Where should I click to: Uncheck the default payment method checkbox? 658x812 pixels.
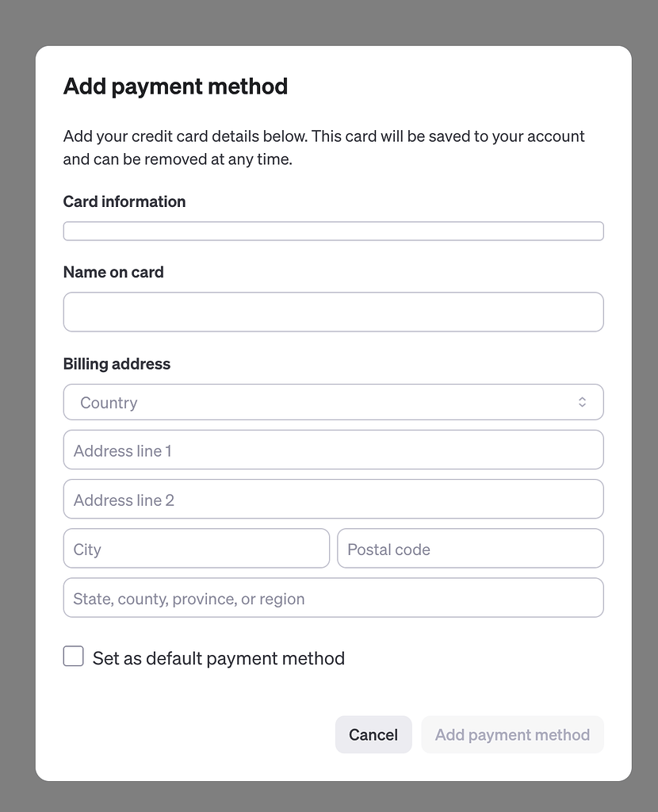tap(73, 656)
